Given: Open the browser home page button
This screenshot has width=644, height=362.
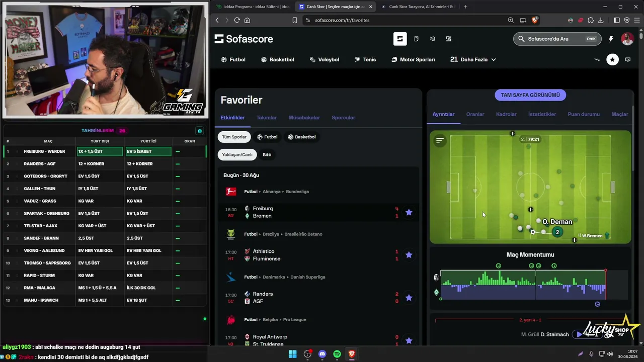Looking at the screenshot, I should click(x=247, y=20).
